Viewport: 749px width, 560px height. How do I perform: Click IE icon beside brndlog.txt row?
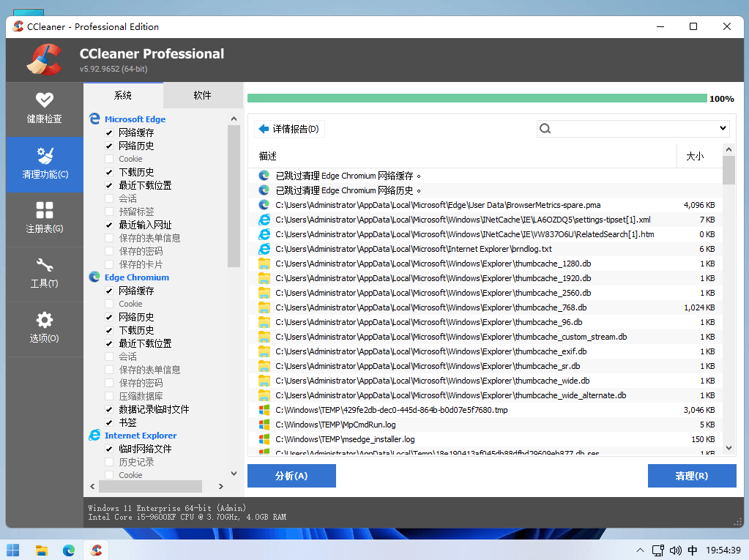264,249
